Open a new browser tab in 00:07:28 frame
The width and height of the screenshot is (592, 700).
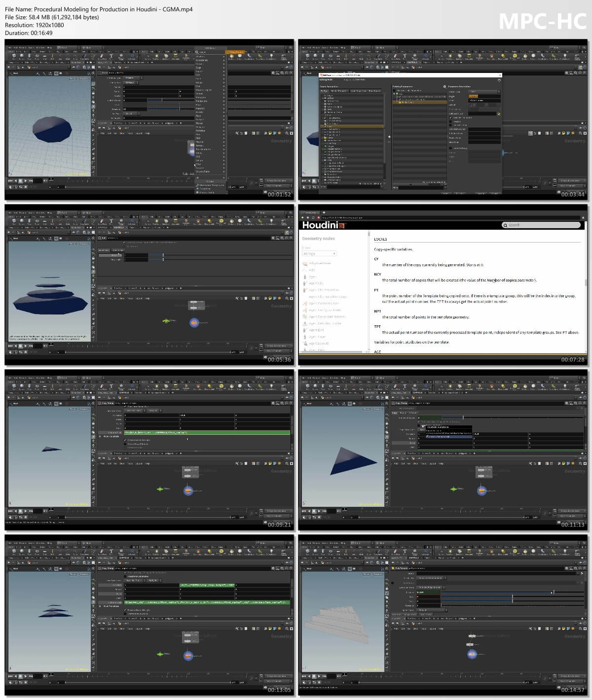click(324, 212)
